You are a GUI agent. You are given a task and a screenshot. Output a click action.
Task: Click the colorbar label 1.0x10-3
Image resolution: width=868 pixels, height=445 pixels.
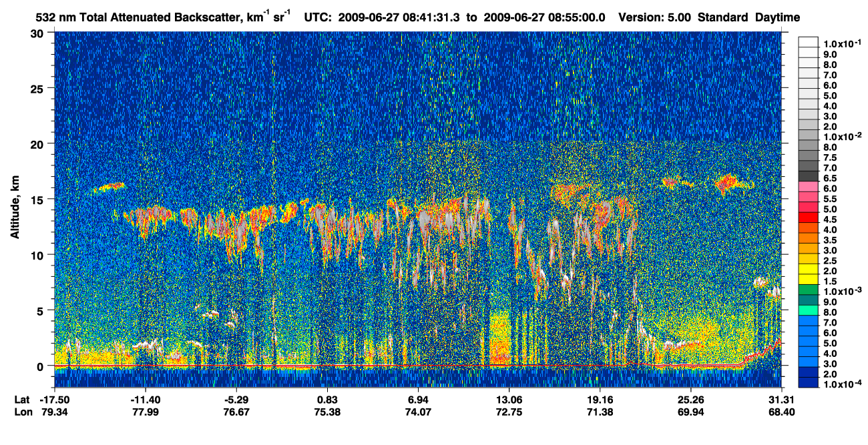click(x=843, y=291)
